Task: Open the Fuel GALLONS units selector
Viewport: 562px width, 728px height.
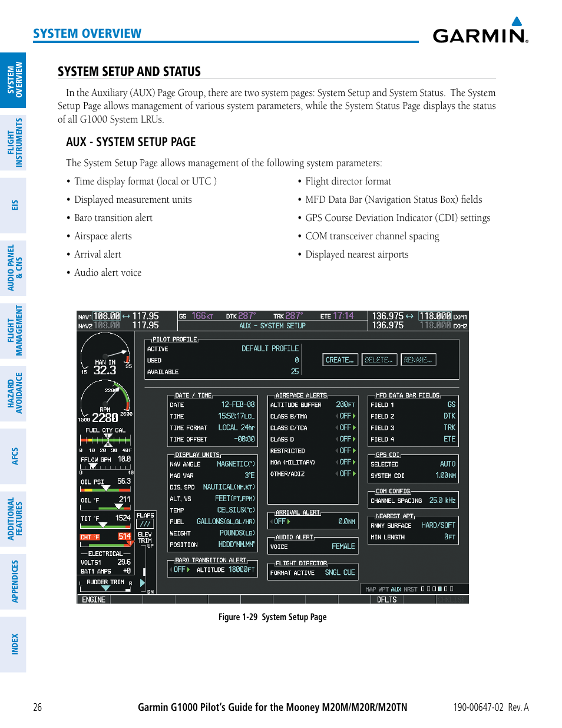Action: 226,522
